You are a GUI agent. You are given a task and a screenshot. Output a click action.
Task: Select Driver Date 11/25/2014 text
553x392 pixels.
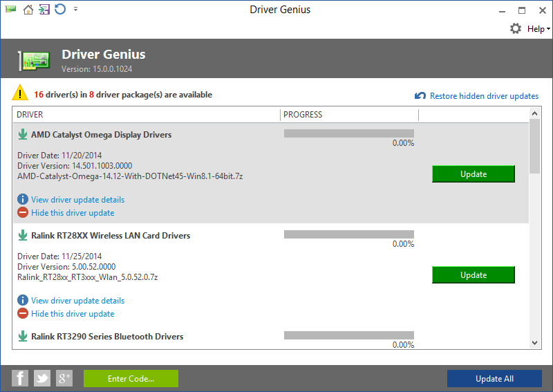59,256
